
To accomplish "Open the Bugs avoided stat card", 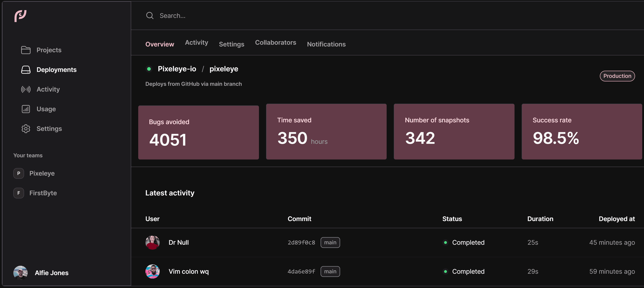I will [x=198, y=132].
